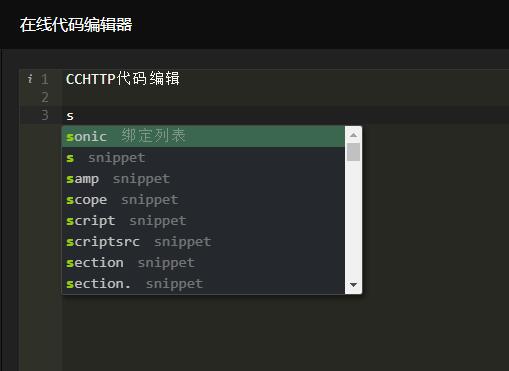Click the info annotation icon on line 1
The image size is (509, 371).
pyautogui.click(x=30, y=79)
